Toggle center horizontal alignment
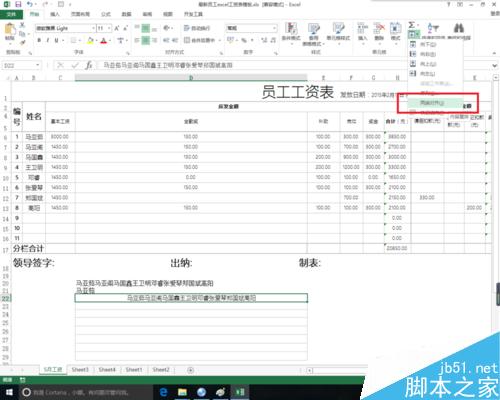The height and width of the screenshot is (400, 500). [x=146, y=40]
